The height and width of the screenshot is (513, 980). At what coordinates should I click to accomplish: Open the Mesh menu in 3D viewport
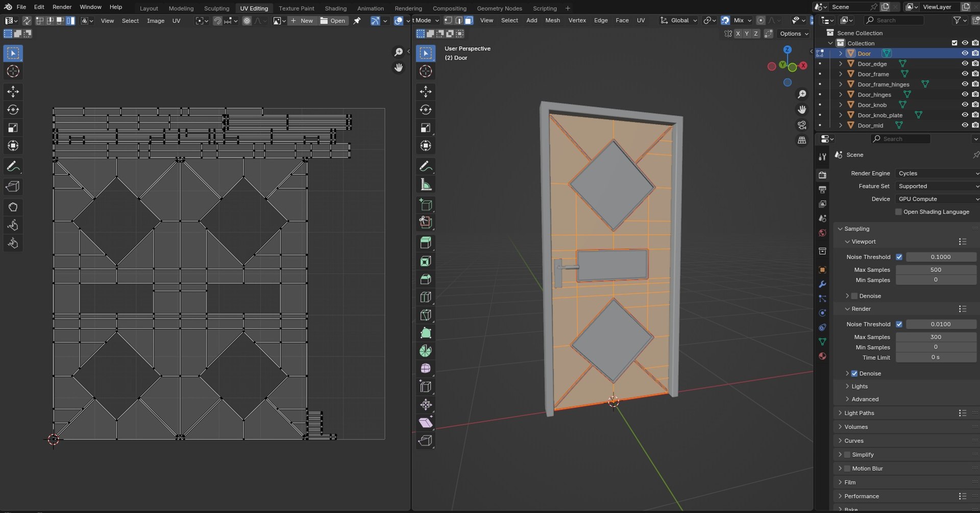click(x=552, y=20)
